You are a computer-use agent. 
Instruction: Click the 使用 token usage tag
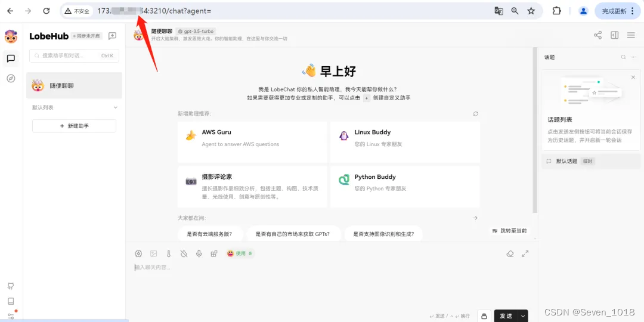pos(240,254)
